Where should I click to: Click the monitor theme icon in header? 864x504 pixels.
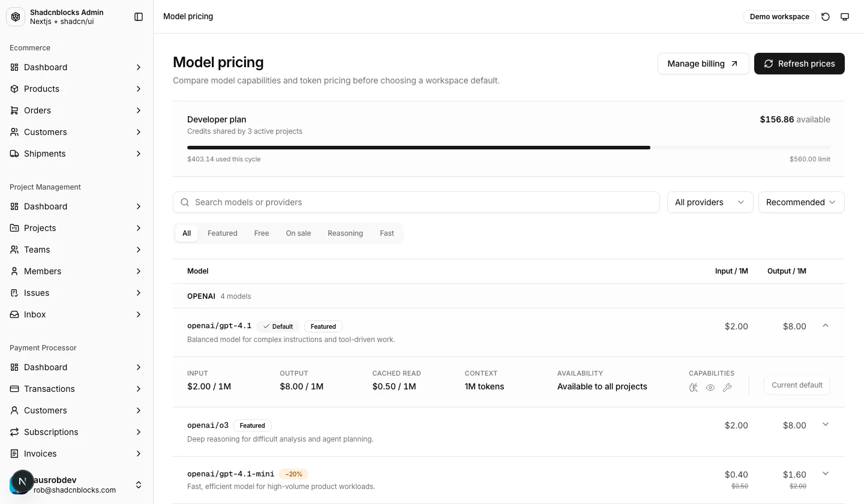point(845,17)
